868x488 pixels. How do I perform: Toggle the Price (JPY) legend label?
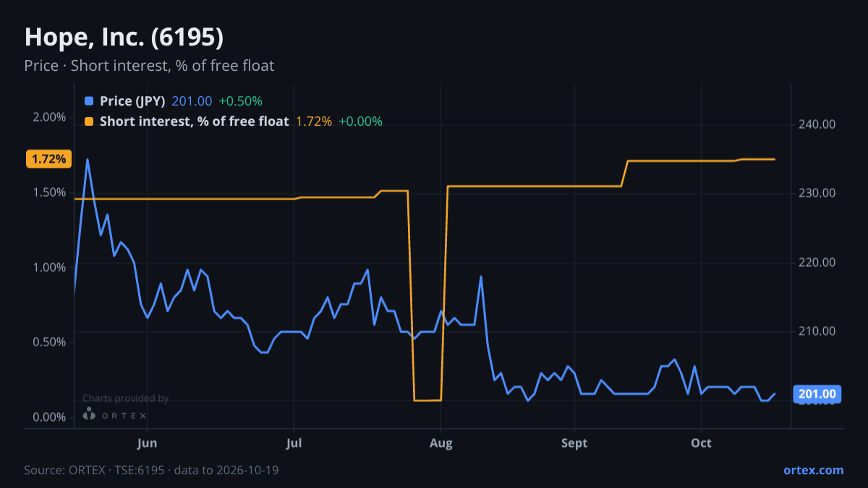click(132, 101)
